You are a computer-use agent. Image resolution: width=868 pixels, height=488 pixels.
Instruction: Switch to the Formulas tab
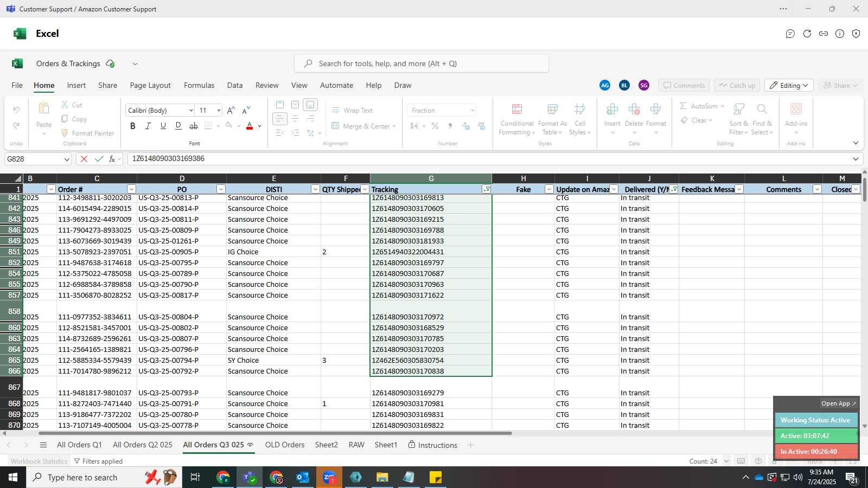199,85
